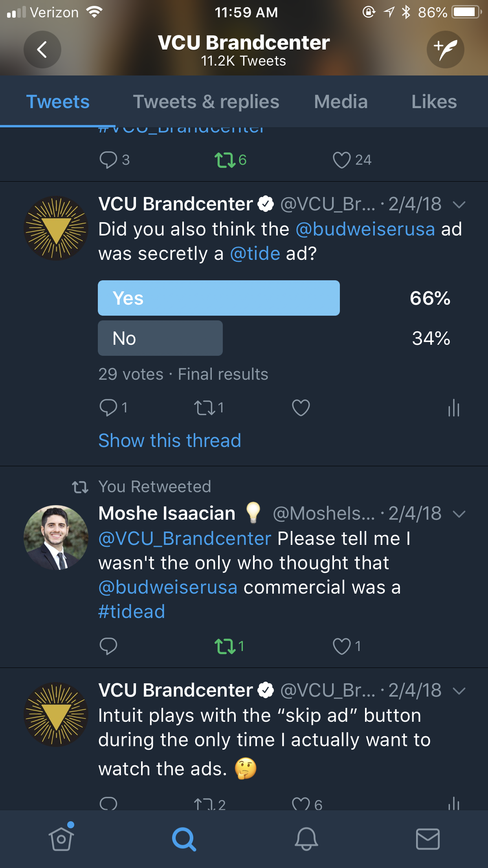Tap the back arrow button
Viewport: 488px width, 868px height.
(x=42, y=50)
